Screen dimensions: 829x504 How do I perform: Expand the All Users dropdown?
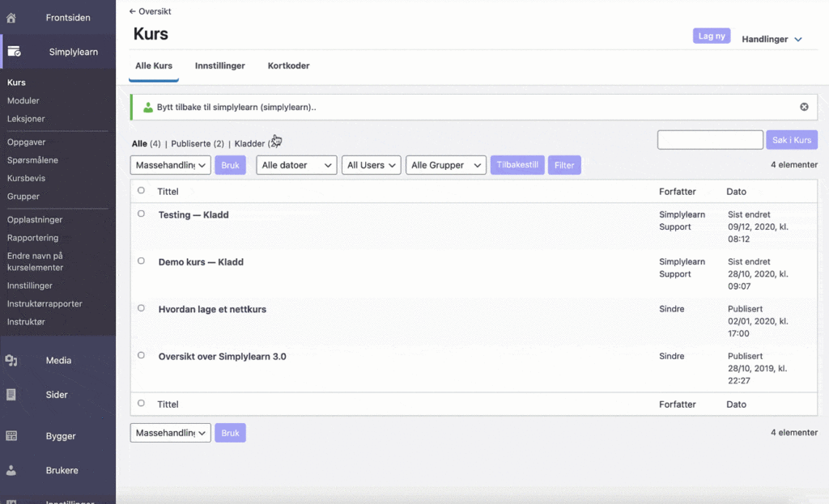[x=371, y=165]
